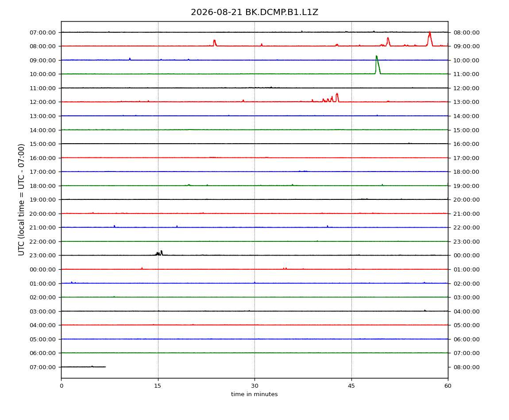Click the x-axis tick label 45
This screenshot has width=509, height=420.
click(x=351, y=386)
